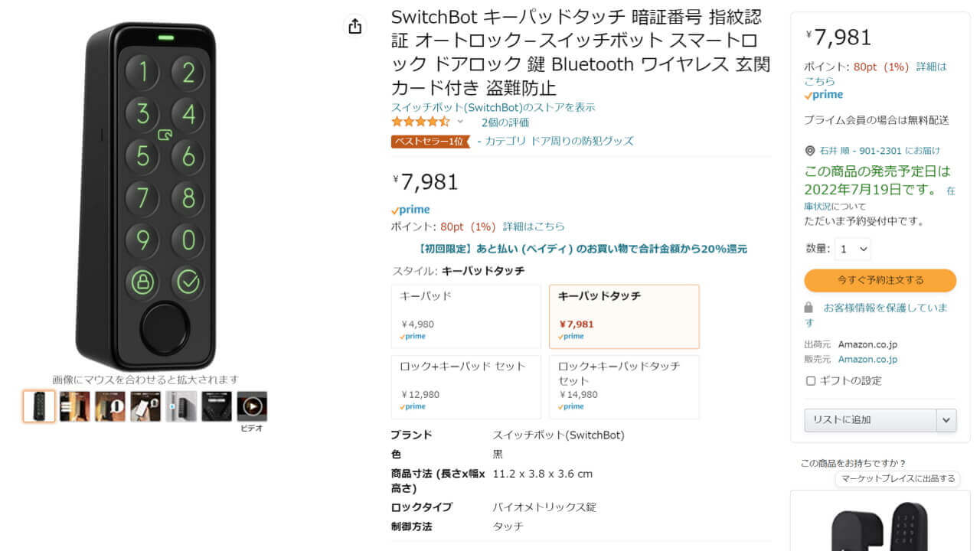Select the ロック+キーパッド セット option
The height and width of the screenshot is (551, 980).
pos(465,386)
